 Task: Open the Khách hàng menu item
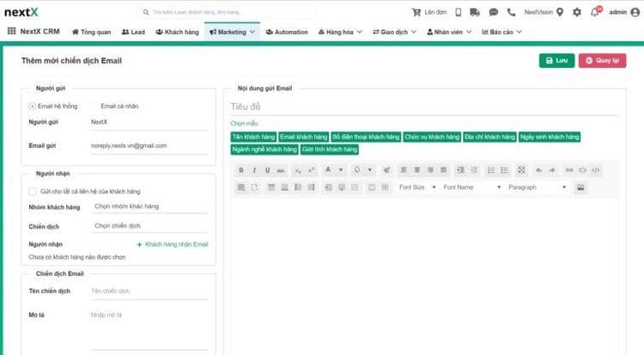[177, 32]
